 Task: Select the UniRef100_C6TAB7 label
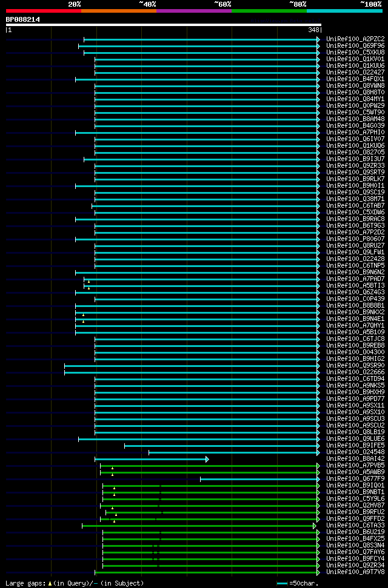pyautogui.click(x=355, y=206)
